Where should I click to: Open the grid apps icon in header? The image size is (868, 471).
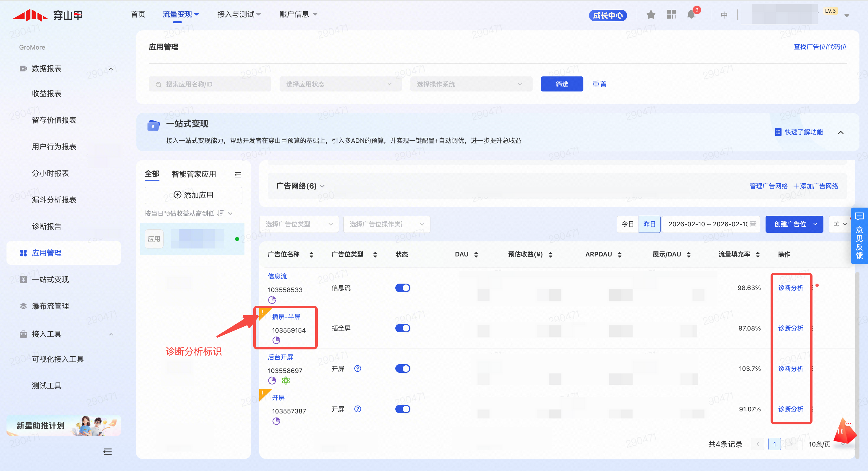click(x=671, y=14)
